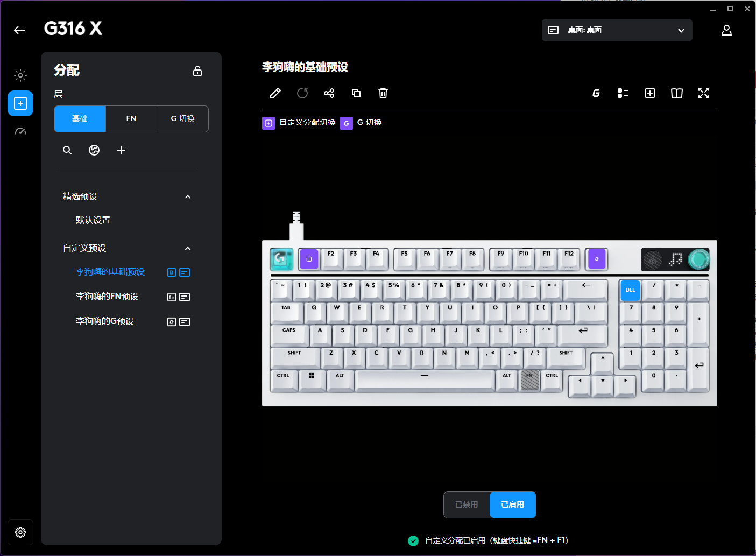Screen dimensions: 756x556
Task: Open the 桌面 profile dropdown
Action: point(617,30)
